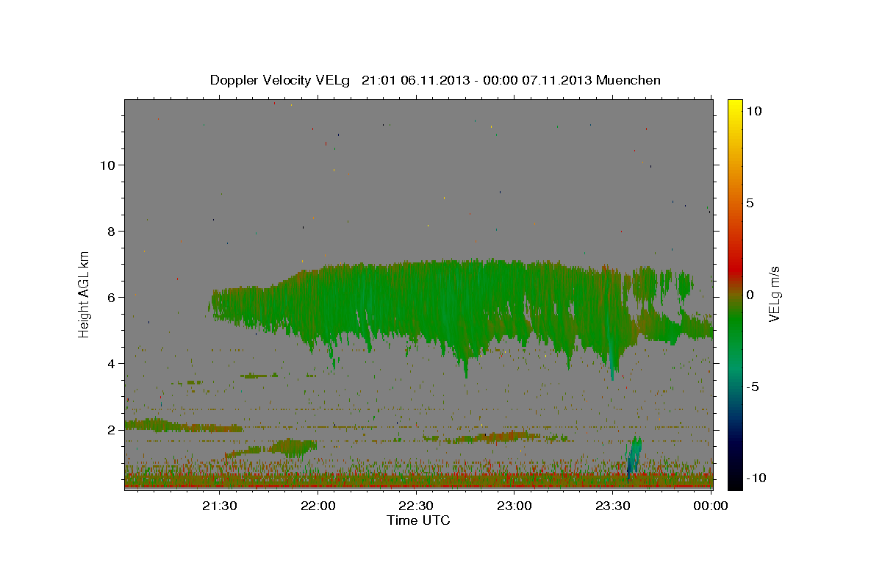Image resolution: width=882 pixels, height=588 pixels.
Task: Click the height tick label 6
Action: (112, 297)
